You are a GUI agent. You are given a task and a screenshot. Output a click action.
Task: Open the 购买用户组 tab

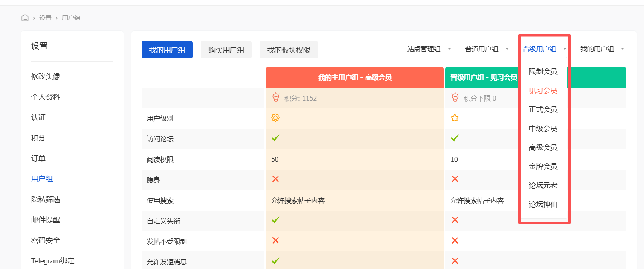click(226, 50)
